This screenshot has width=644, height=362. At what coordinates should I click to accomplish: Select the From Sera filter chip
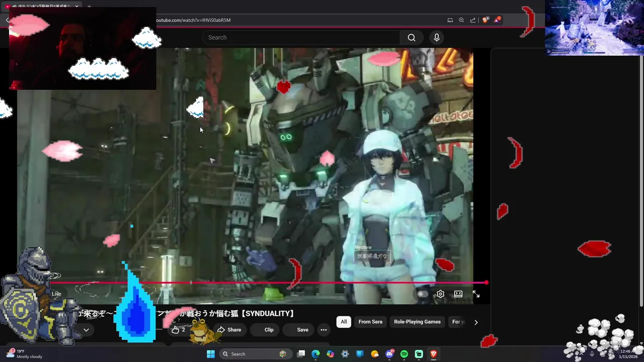point(370,322)
